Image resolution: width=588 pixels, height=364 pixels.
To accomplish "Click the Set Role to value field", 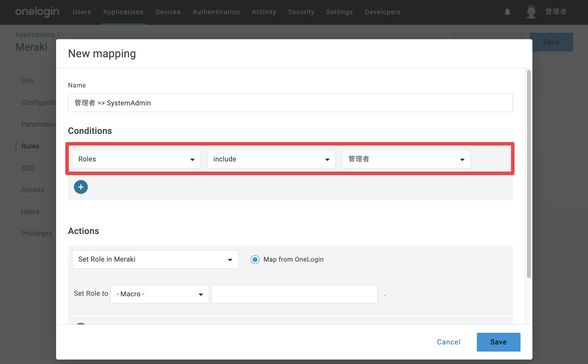I will [x=295, y=294].
